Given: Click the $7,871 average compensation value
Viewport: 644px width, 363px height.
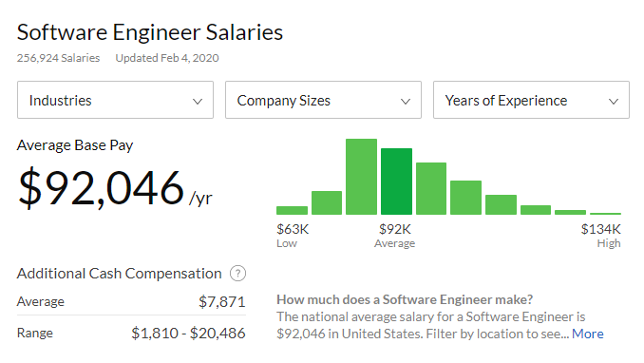Looking at the screenshot, I should pyautogui.click(x=221, y=302).
